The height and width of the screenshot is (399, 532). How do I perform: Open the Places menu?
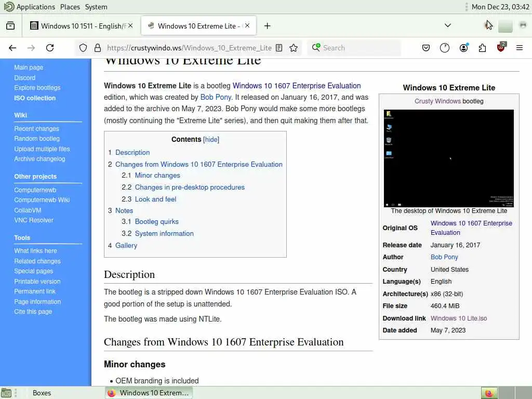pyautogui.click(x=70, y=7)
